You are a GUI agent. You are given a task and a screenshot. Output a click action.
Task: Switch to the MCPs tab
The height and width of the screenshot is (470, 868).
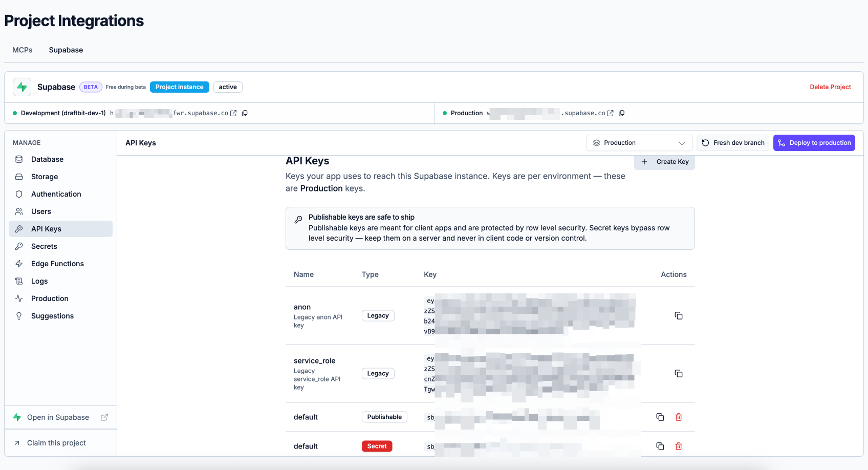[23, 50]
